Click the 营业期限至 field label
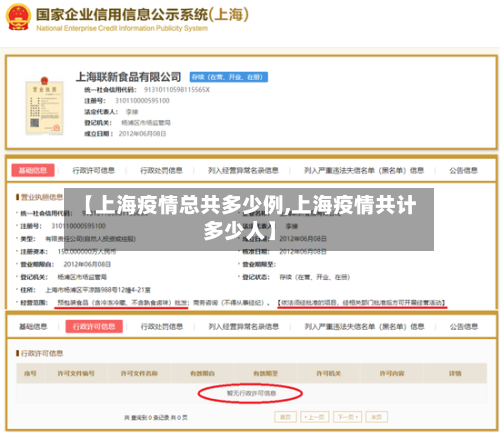500x439 pixels. 259,264
